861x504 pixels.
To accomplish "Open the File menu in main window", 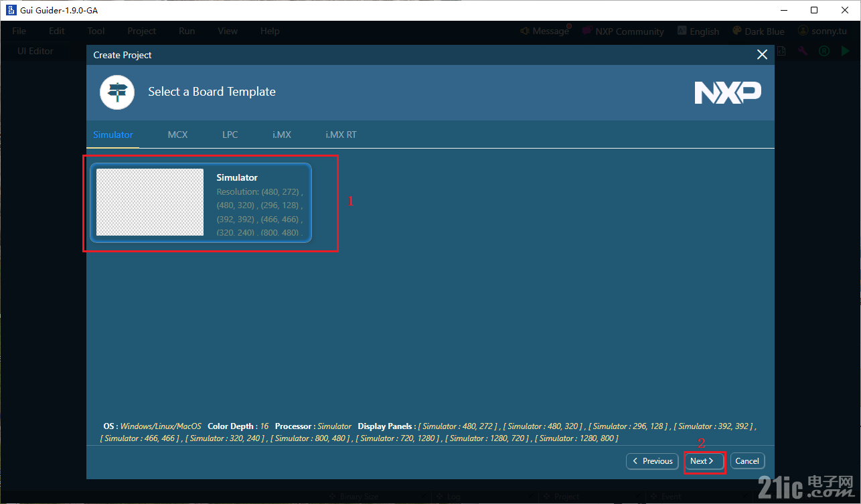I will (19, 31).
